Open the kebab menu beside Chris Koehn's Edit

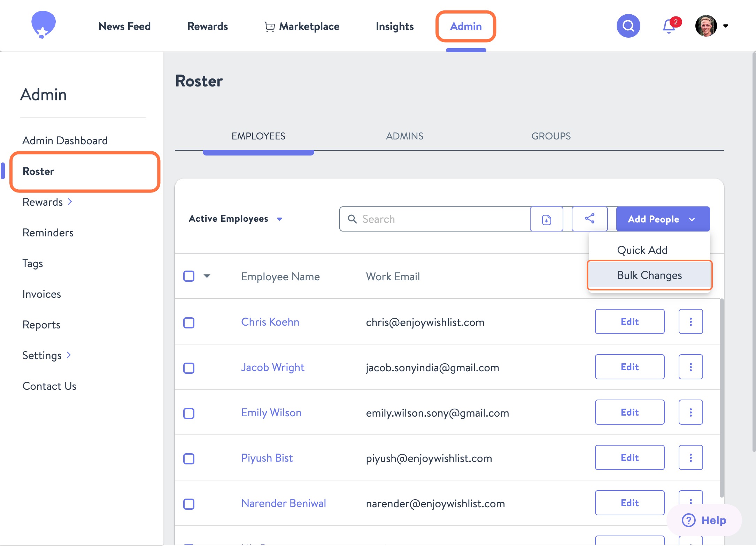coord(691,321)
